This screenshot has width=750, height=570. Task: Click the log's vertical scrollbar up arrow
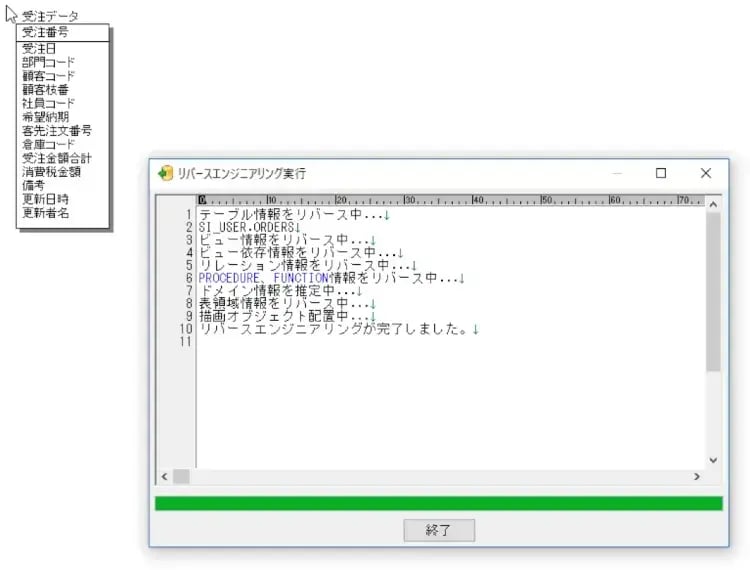pos(713,203)
